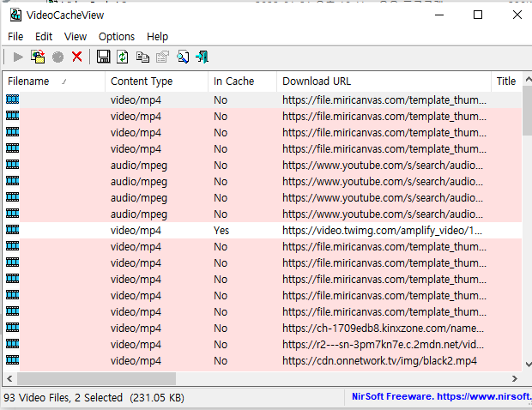Click the horizontal scrollbar right arrow
Screen dimensions: 532x410
pos(515,378)
